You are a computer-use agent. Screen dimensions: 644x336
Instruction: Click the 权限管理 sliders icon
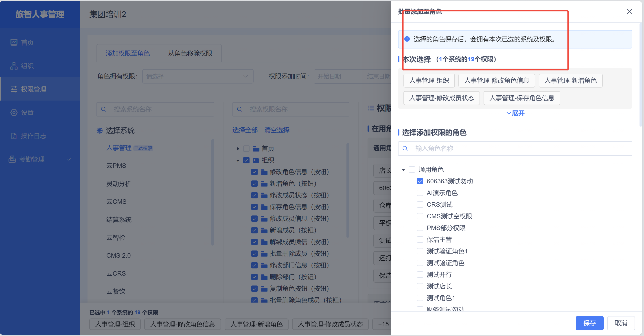14,89
